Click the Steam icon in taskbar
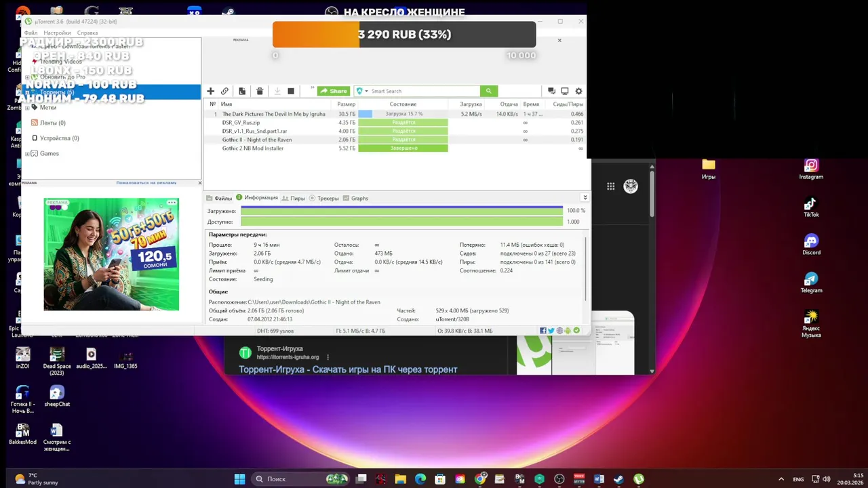The image size is (868, 488). [618, 479]
